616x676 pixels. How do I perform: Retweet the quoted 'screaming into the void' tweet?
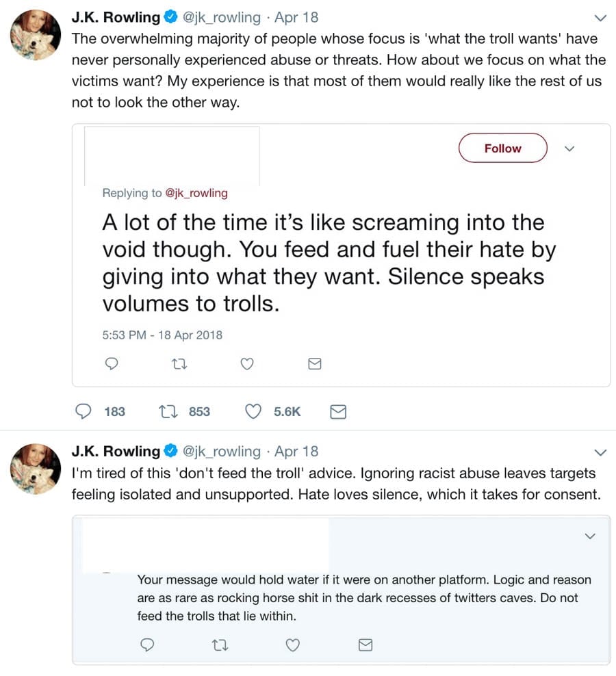(x=180, y=364)
